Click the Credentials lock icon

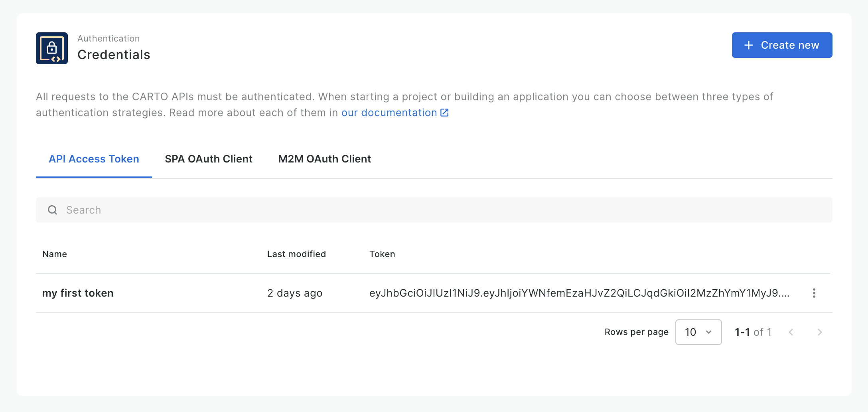pos(52,48)
